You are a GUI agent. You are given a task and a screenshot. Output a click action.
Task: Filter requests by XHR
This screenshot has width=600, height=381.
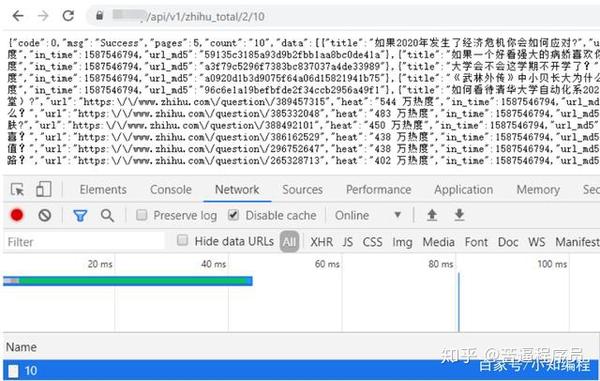321,242
